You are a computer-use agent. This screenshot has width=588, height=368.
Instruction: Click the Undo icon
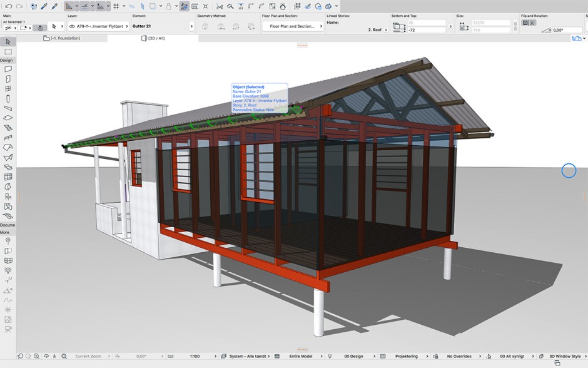8,6
